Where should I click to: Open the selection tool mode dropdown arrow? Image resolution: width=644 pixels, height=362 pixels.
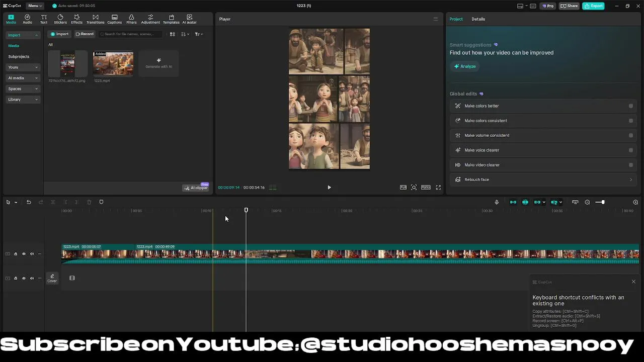click(x=16, y=202)
